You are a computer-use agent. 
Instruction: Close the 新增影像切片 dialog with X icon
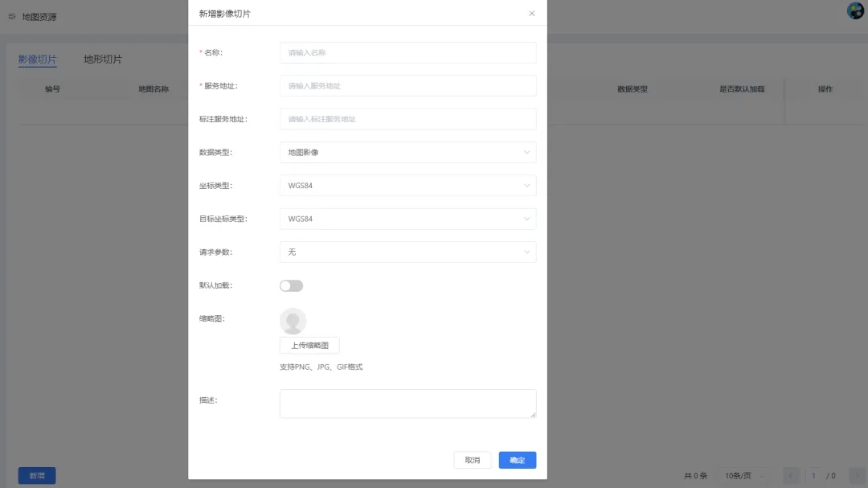(531, 14)
